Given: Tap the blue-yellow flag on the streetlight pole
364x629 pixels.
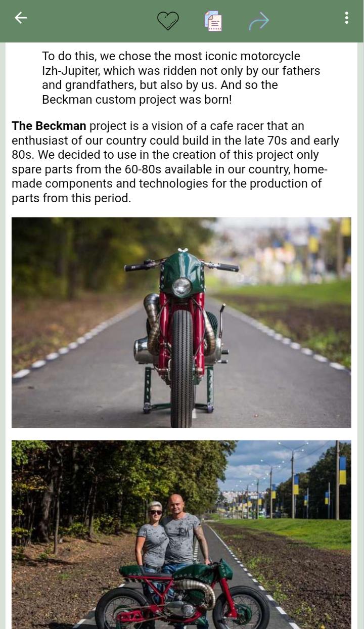Looking at the screenshot, I should (x=343, y=471).
